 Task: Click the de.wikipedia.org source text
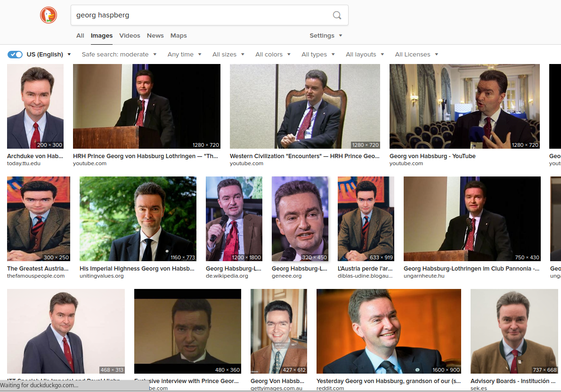(227, 276)
